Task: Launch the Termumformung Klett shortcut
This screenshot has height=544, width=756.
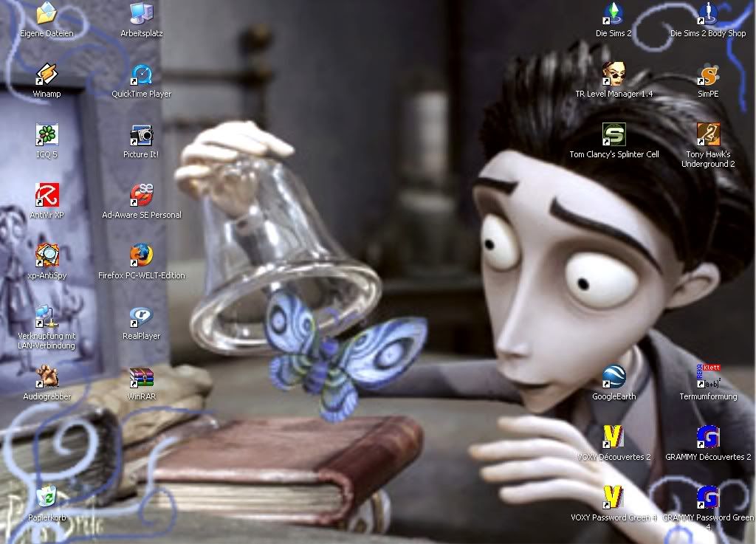Action: (x=708, y=376)
